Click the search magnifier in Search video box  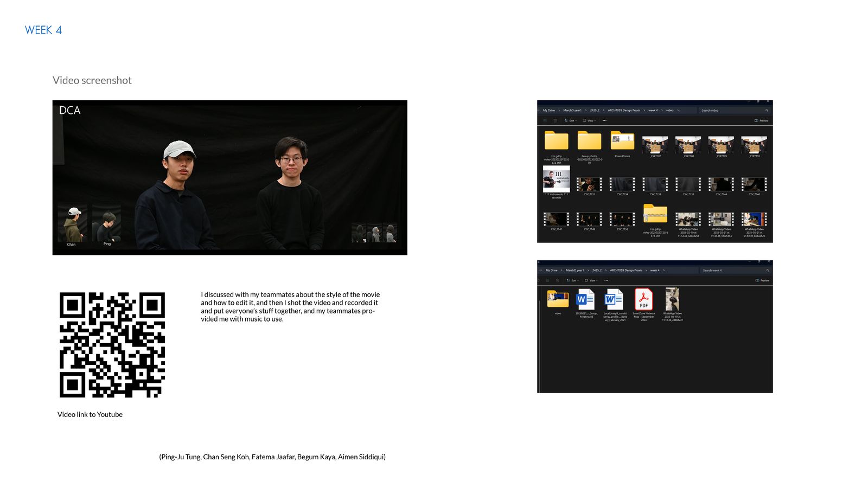pyautogui.click(x=767, y=110)
